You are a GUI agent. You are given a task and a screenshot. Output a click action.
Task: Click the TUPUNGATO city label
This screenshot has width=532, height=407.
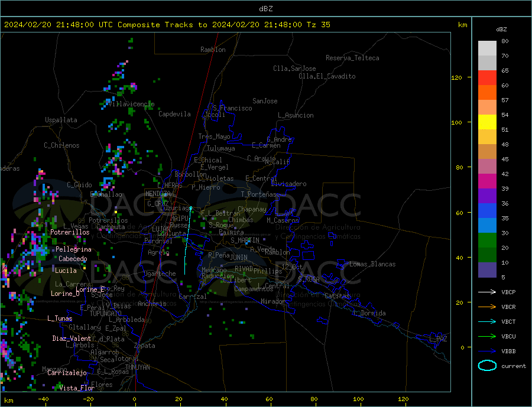tap(106, 314)
